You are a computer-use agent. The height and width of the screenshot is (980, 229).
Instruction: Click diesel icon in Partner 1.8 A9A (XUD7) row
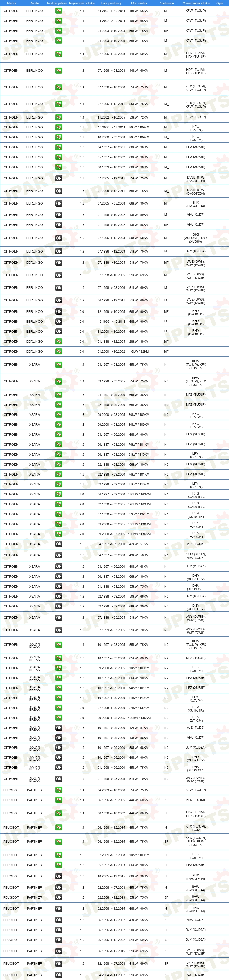coord(59,920)
